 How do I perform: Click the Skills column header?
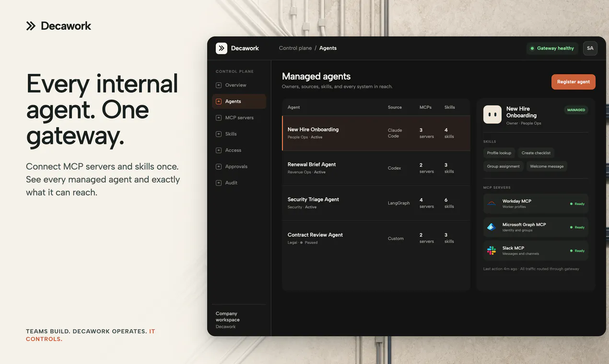450,107
